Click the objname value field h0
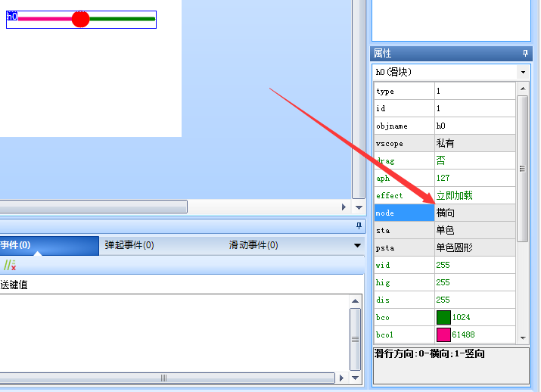This screenshot has height=392, width=541. (474, 126)
